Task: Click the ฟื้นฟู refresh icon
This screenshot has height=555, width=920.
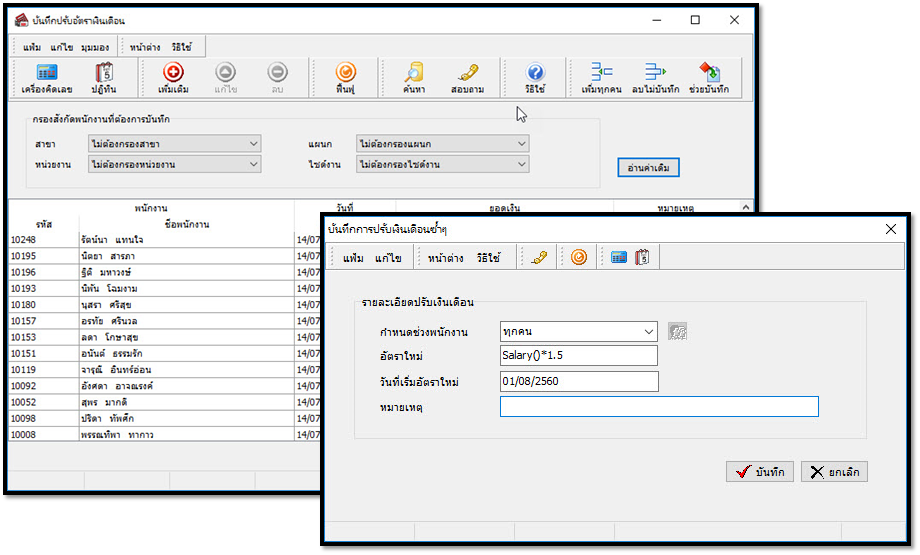Action: (x=346, y=78)
